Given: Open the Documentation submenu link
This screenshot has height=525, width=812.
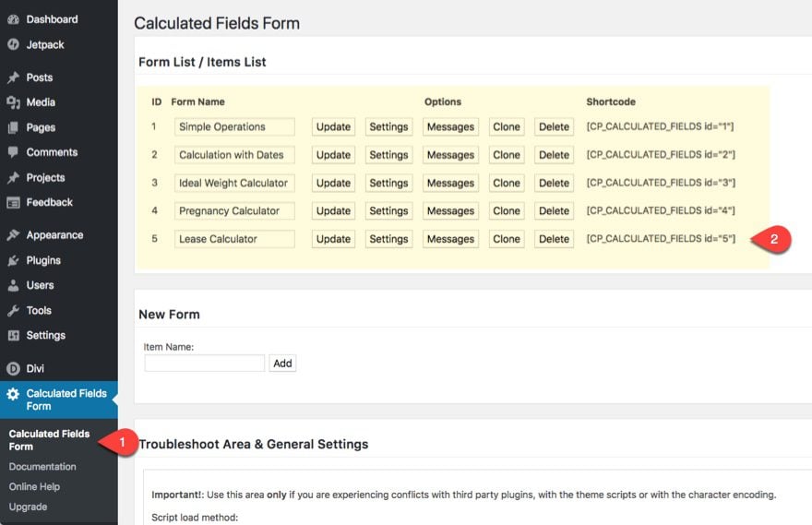Looking at the screenshot, I should [x=42, y=467].
